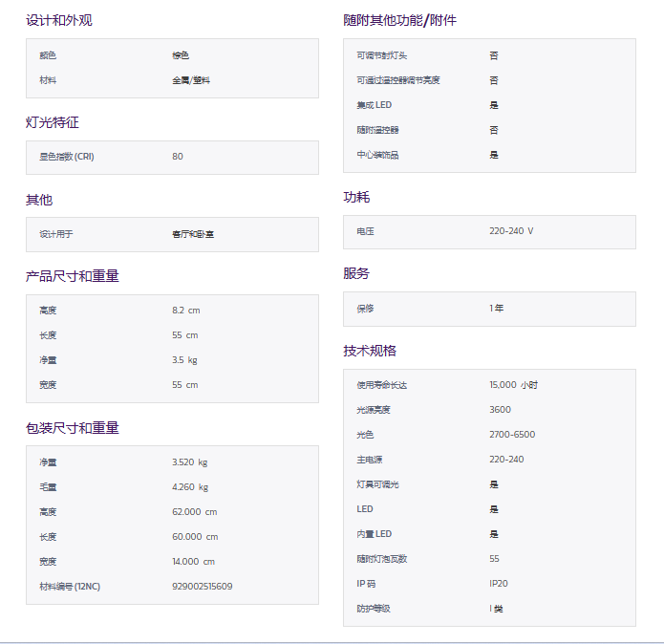
Task: Click the 保修 label
Action: (x=366, y=309)
